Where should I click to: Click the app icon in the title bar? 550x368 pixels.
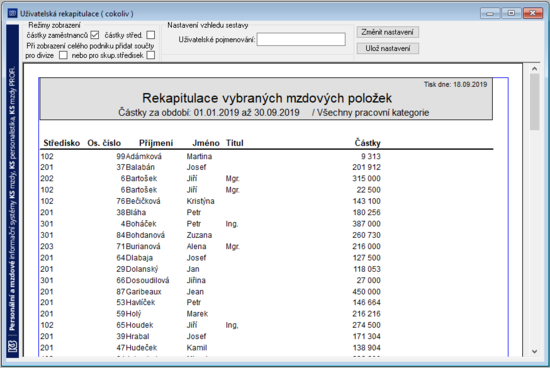coord(12,14)
